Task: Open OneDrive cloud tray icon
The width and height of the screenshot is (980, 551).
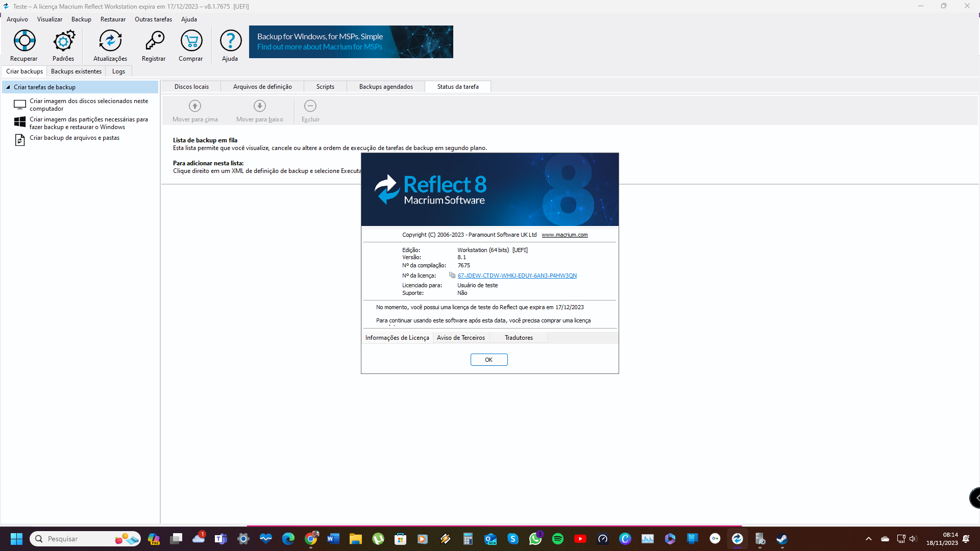Action: point(885,539)
